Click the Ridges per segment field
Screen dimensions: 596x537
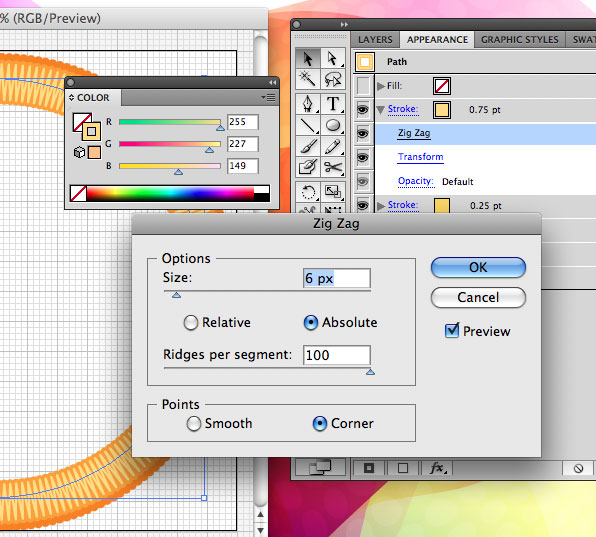coord(337,355)
